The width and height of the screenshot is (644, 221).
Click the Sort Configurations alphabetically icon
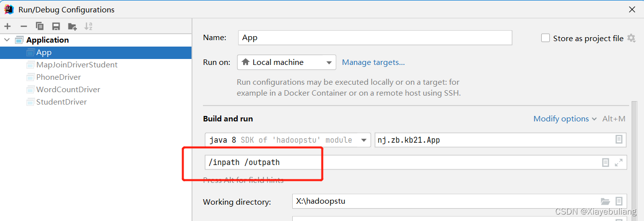(88, 26)
